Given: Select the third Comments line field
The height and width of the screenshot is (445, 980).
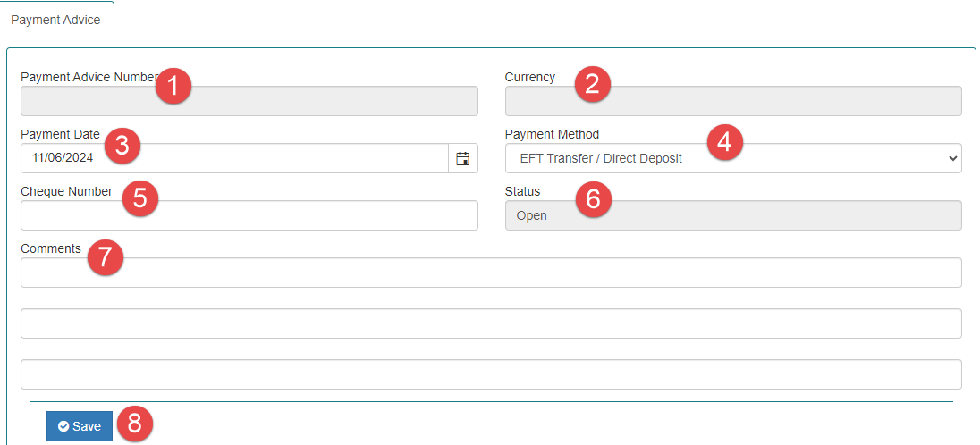Looking at the screenshot, I should tap(491, 374).
